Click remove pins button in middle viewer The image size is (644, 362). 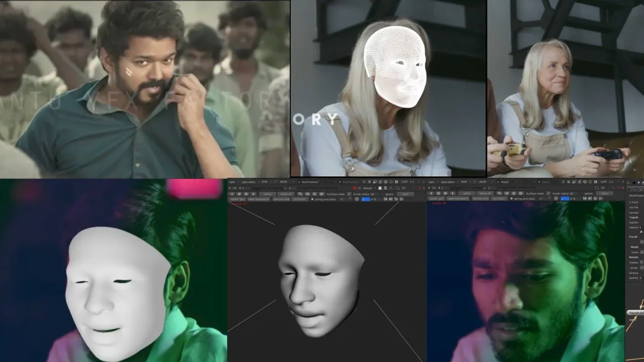(x=281, y=199)
